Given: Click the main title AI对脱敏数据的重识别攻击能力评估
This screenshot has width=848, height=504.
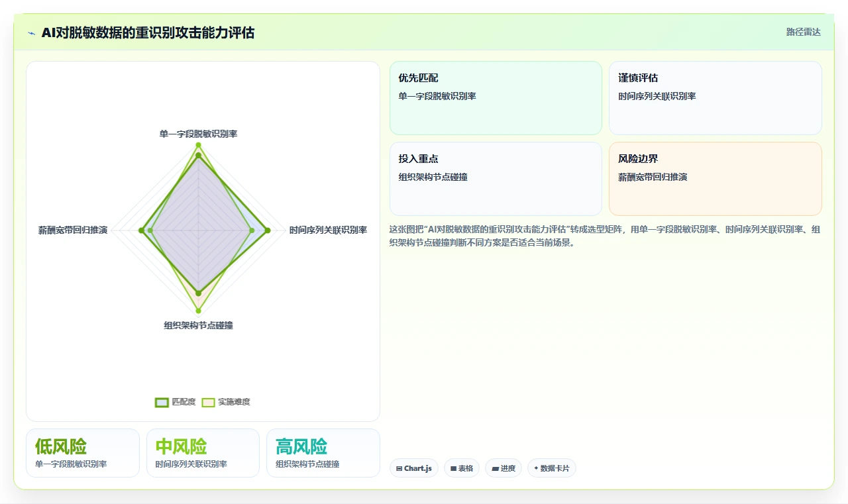Looking at the screenshot, I should pos(148,32).
